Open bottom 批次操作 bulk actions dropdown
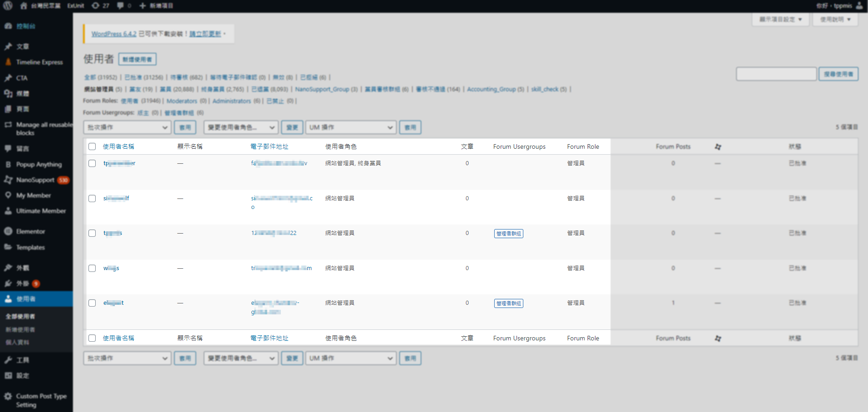Viewport: 868px width, 412px height. [x=127, y=358]
